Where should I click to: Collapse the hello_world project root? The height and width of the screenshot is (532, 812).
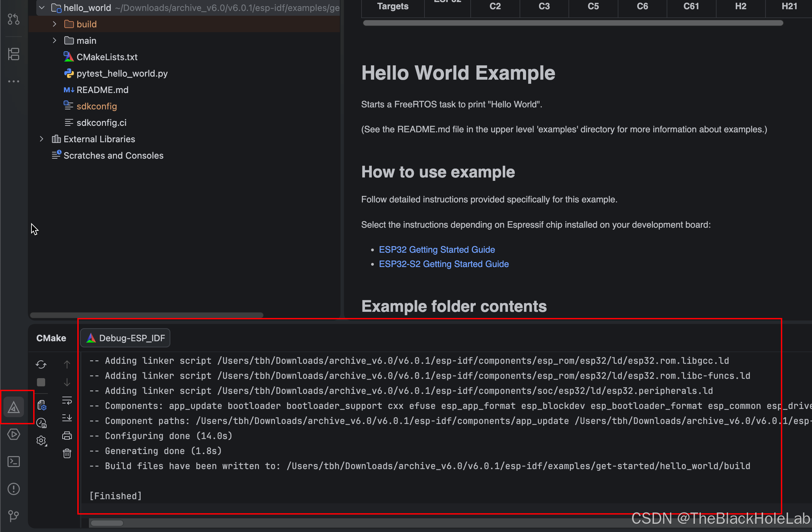tap(42, 8)
